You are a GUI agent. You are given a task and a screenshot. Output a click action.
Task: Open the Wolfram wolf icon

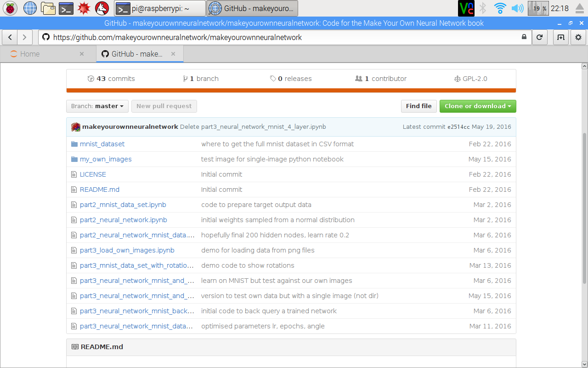click(x=102, y=8)
